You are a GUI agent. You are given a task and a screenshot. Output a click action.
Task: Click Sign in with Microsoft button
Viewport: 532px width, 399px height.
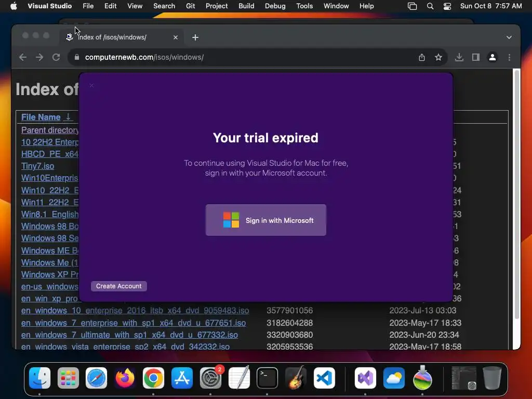pos(265,220)
